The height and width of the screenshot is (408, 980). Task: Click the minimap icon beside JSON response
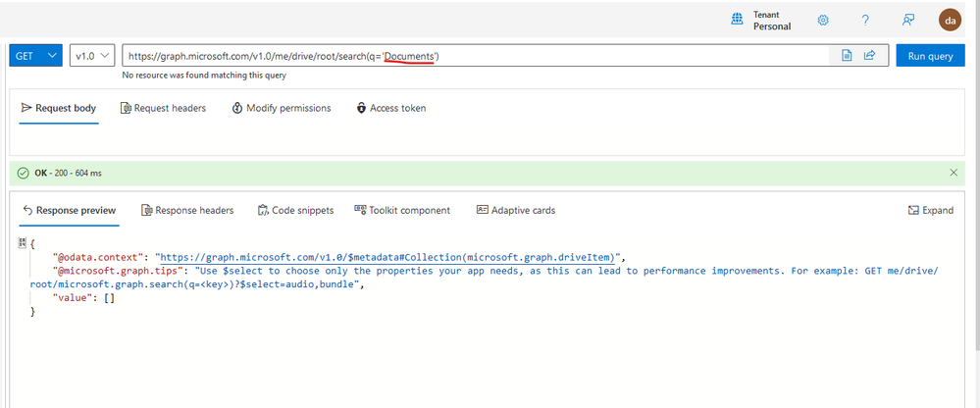(x=23, y=242)
